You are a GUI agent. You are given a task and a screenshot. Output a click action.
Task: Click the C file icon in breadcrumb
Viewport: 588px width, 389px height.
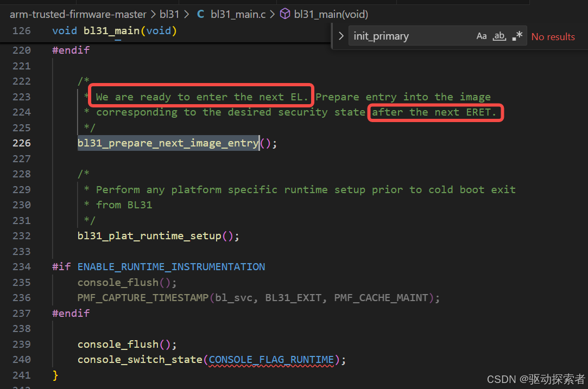(201, 14)
